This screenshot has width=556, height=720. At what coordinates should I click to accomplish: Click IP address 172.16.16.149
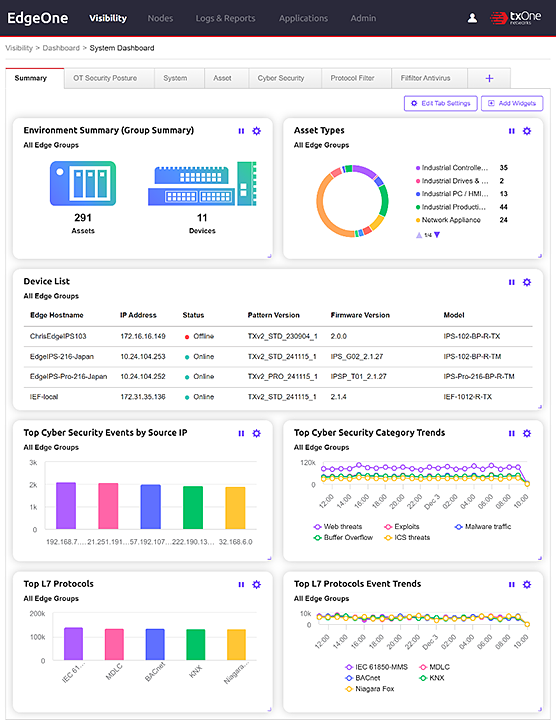coord(143,337)
